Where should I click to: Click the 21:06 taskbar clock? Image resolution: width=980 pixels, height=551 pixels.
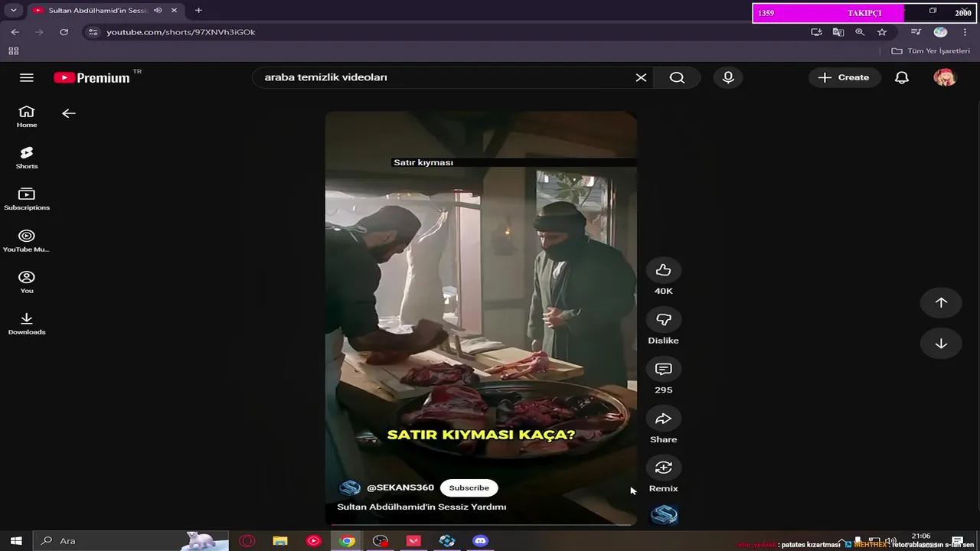[921, 536]
